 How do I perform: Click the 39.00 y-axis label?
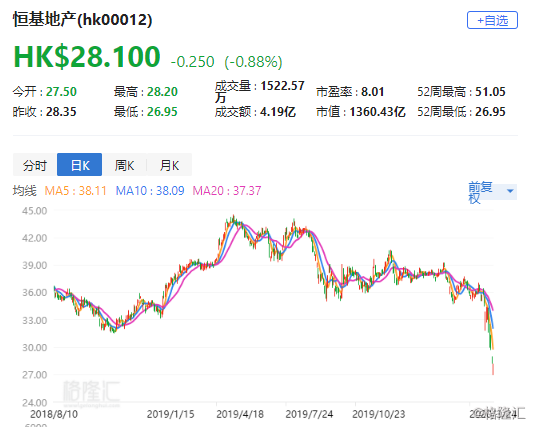click(35, 265)
